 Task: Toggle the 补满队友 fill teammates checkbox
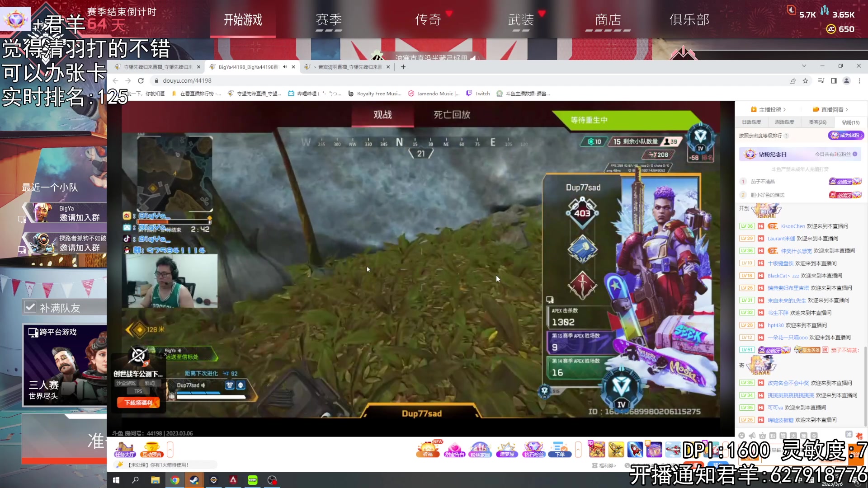pyautogui.click(x=30, y=307)
